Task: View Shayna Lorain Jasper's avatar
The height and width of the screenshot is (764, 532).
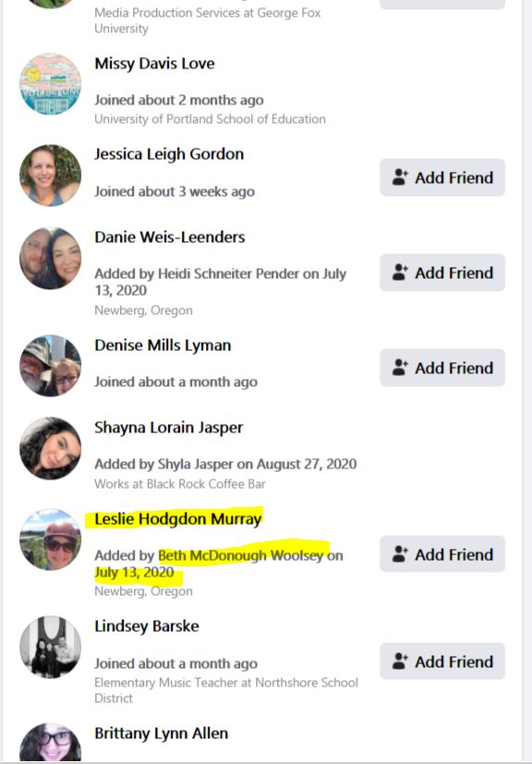Action: (x=50, y=448)
